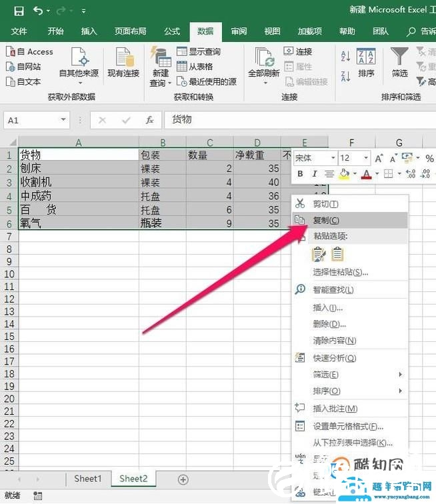Screen dimensions: 436x504
Task: Choose 设置单元格格式(F) in context menu
Action: (x=350, y=427)
